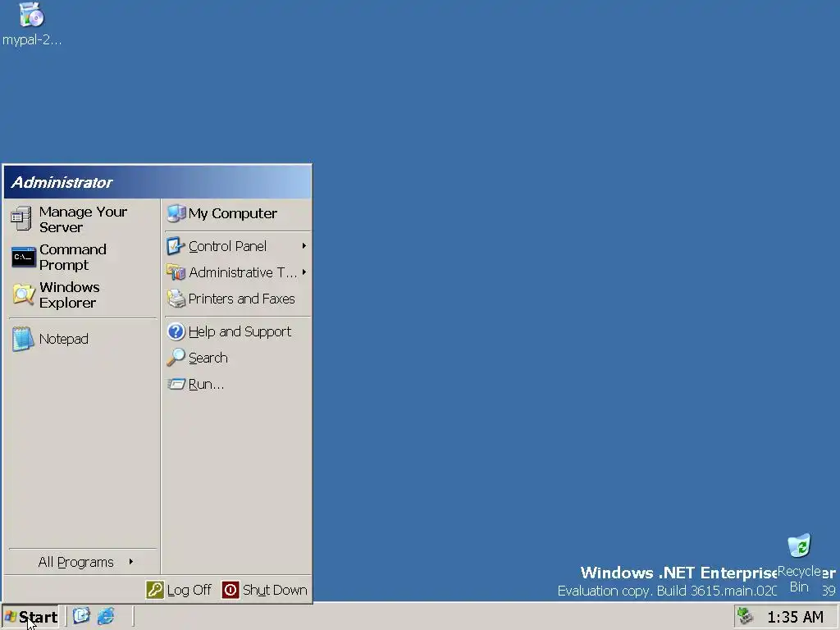Click the Log Off text label
The width and height of the screenshot is (840, 630).
tap(189, 590)
